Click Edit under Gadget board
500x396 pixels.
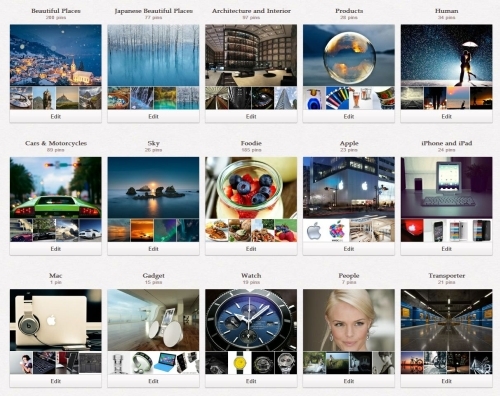tap(153, 381)
